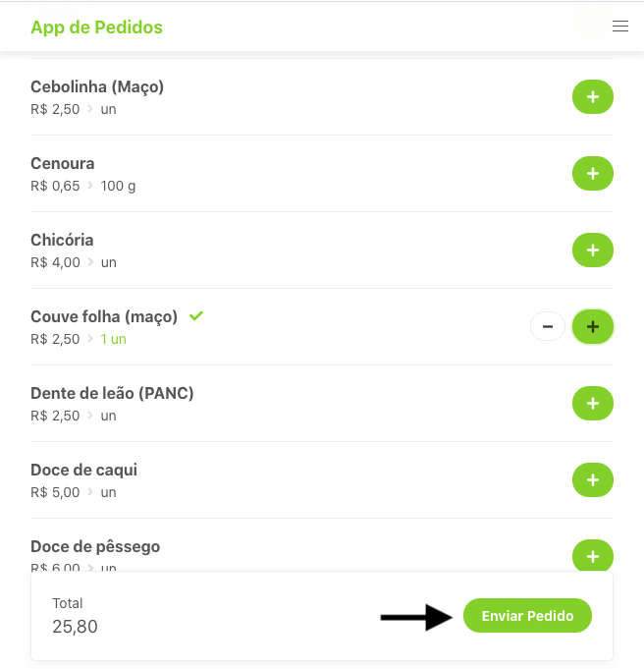Select the Couve folha (maço) product name
This screenshot has height=669, width=644.
click(104, 316)
